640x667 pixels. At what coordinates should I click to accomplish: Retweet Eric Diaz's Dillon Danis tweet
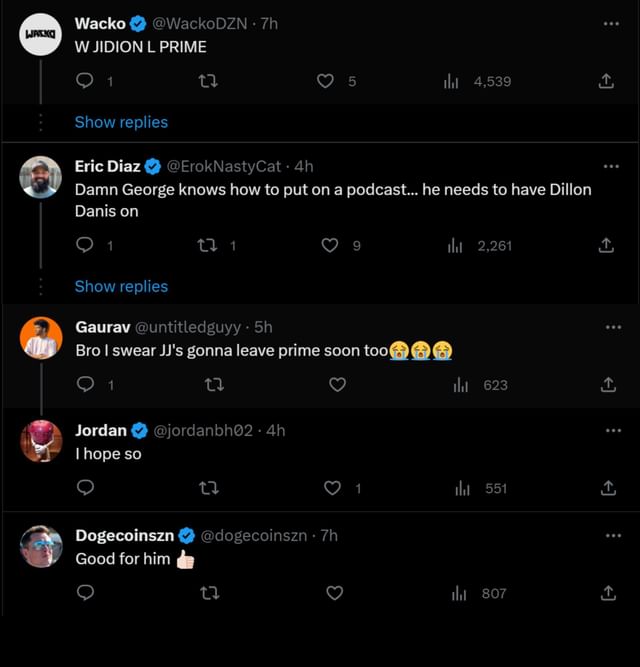210,245
